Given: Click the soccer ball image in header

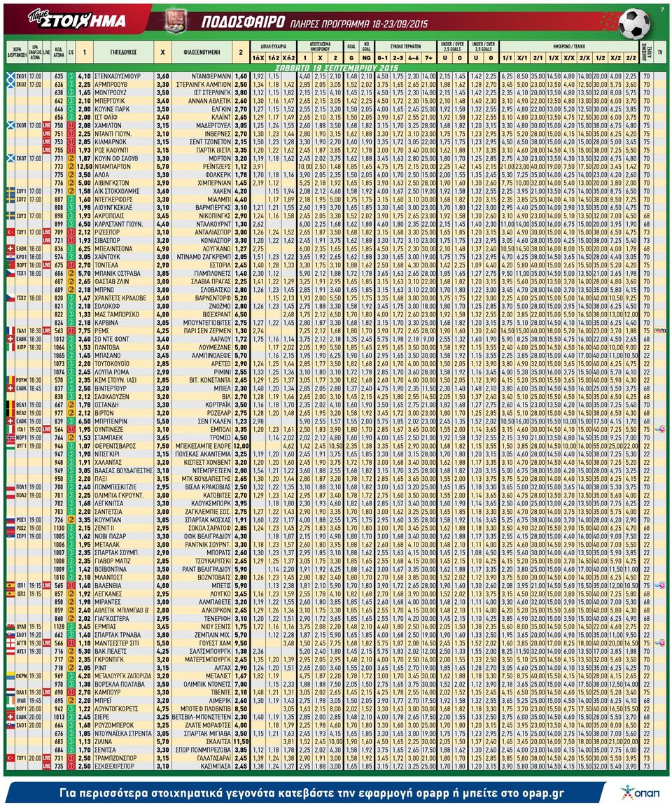Looking at the screenshot, I should [x=633, y=23].
